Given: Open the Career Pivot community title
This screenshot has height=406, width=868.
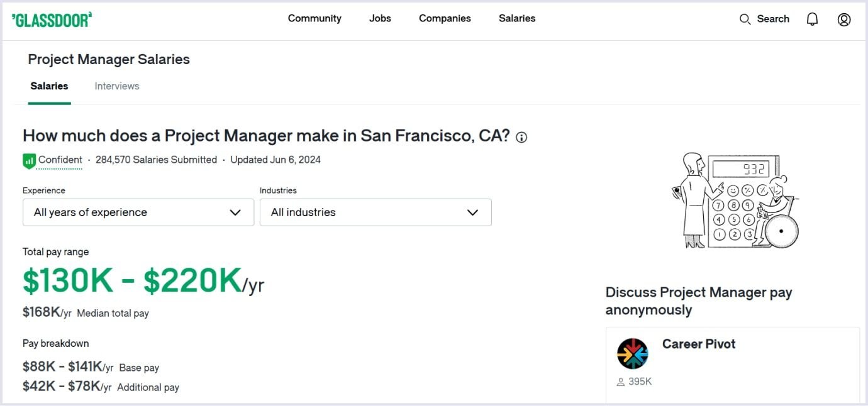Looking at the screenshot, I should click(x=699, y=344).
